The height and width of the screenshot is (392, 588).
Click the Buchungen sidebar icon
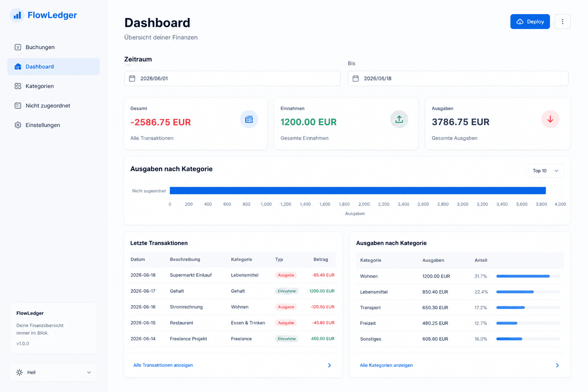(x=18, y=47)
